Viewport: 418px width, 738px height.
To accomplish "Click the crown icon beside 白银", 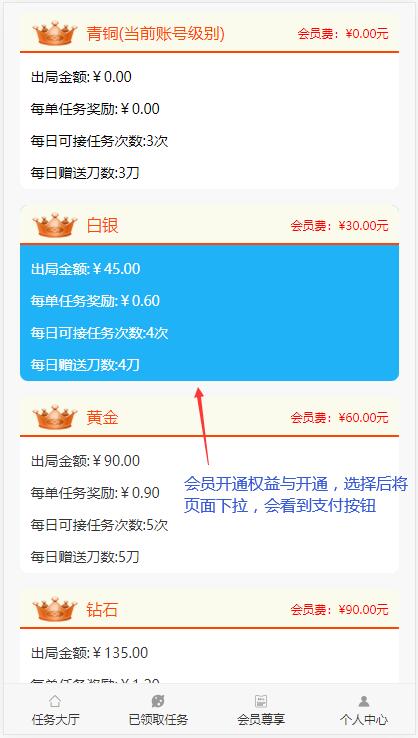I will click(55, 225).
